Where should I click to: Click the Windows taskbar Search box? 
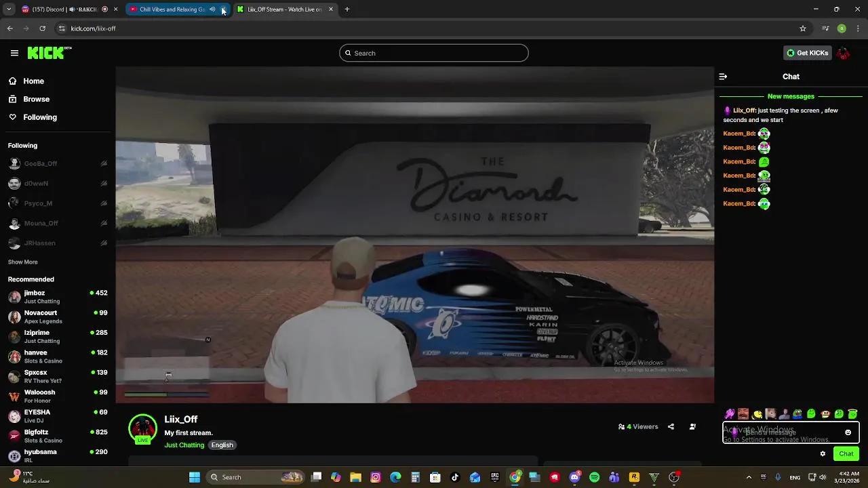click(x=256, y=477)
